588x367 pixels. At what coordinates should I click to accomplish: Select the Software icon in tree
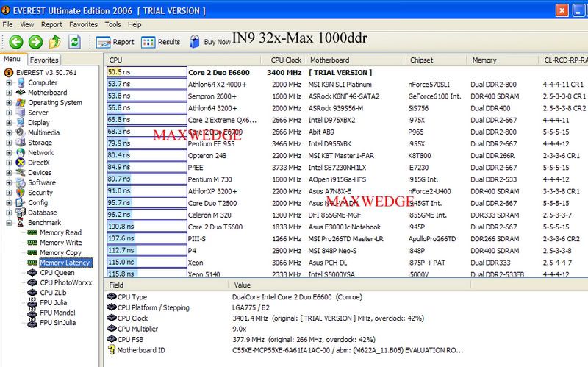click(21, 182)
